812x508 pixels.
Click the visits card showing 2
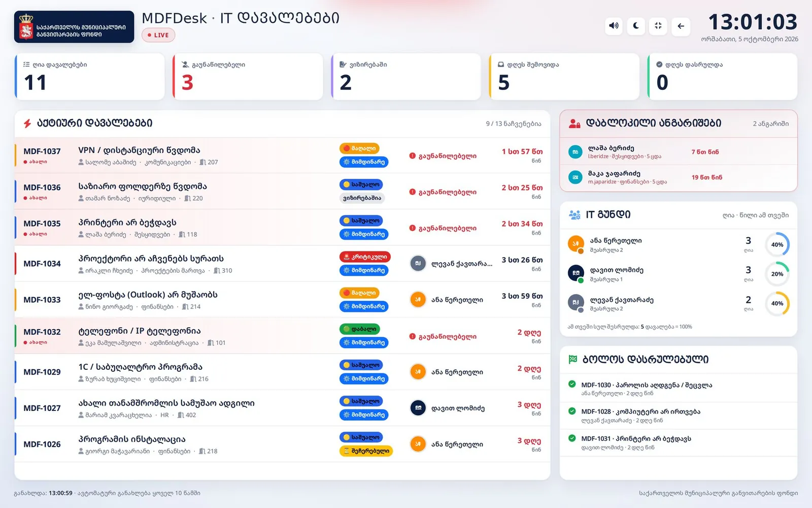point(406,77)
